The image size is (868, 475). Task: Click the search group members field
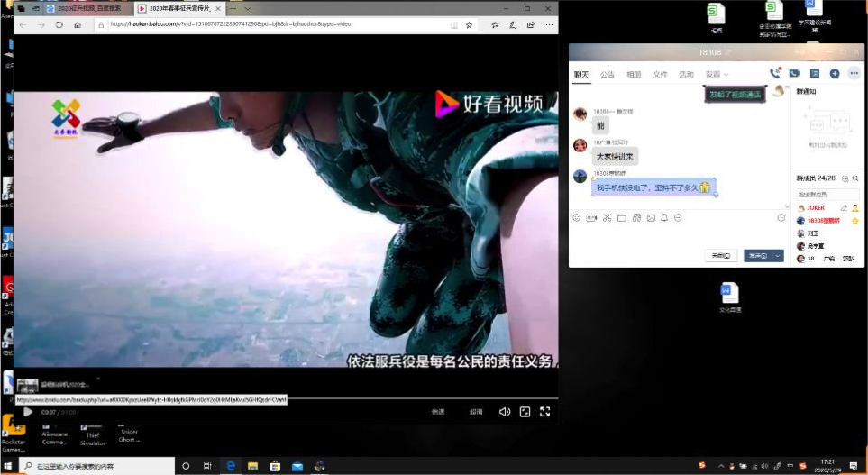pos(827,195)
